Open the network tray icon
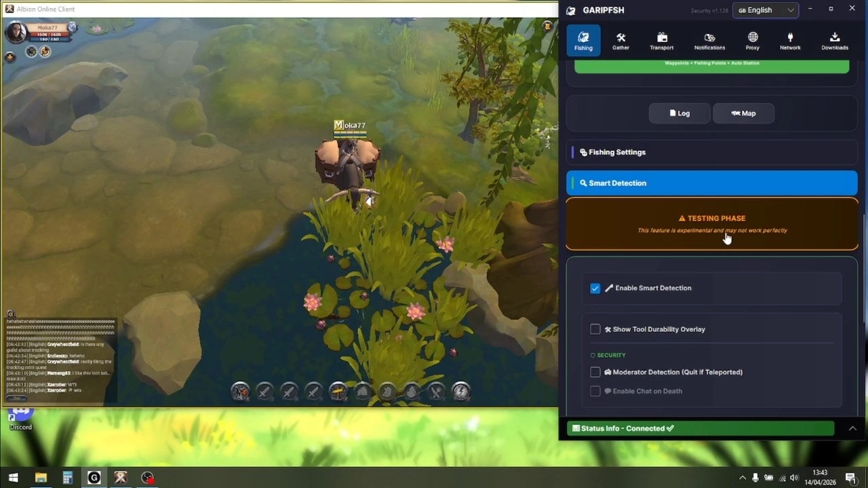Viewport: 868px width, 488px height. (782, 478)
